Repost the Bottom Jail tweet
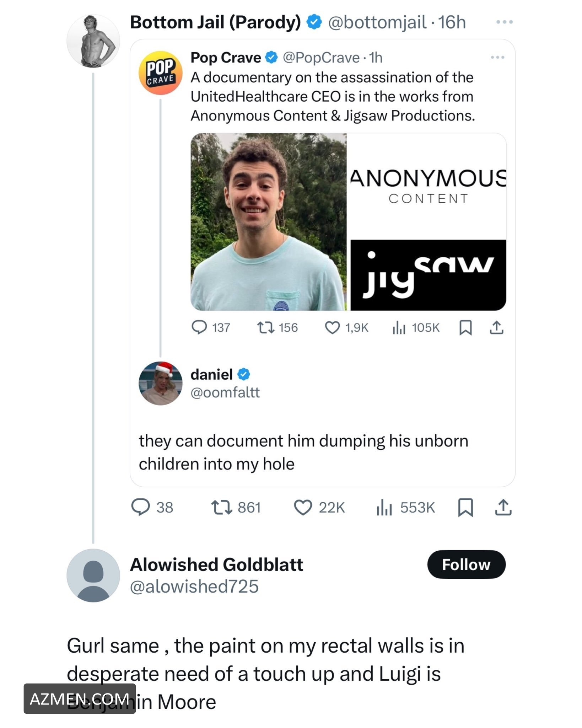Image resolution: width=582 pixels, height=728 pixels. coord(221,507)
